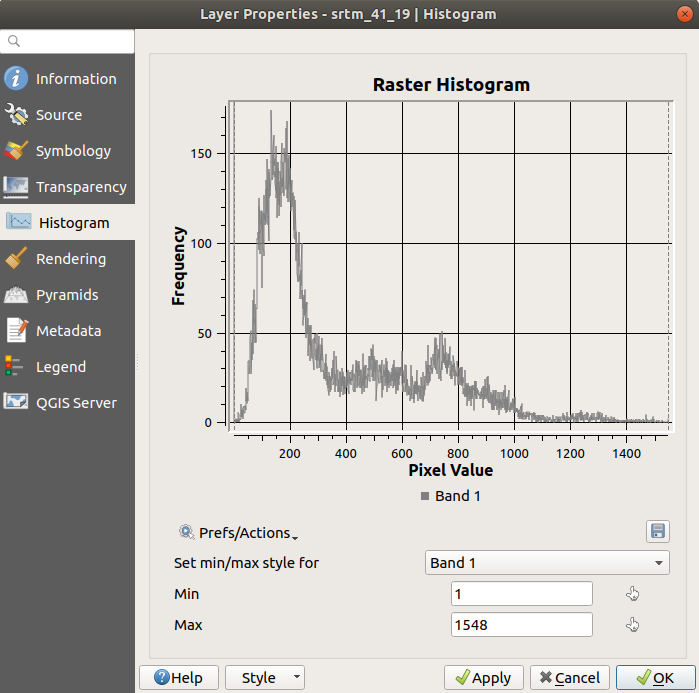Open the Rendering brush icon
699x693 pixels.
16,259
